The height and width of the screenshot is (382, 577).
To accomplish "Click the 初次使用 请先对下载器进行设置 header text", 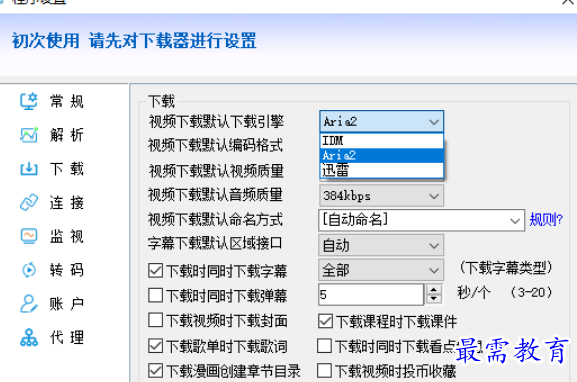I will click(x=134, y=40).
